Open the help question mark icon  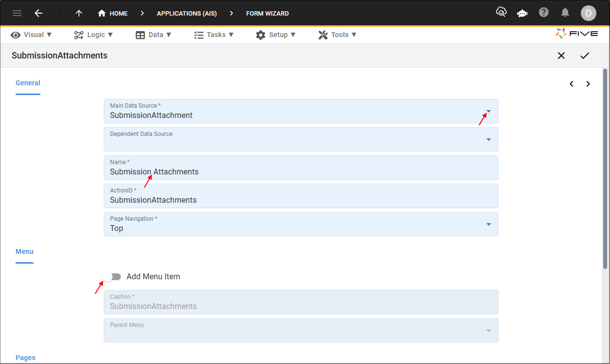pos(544,13)
